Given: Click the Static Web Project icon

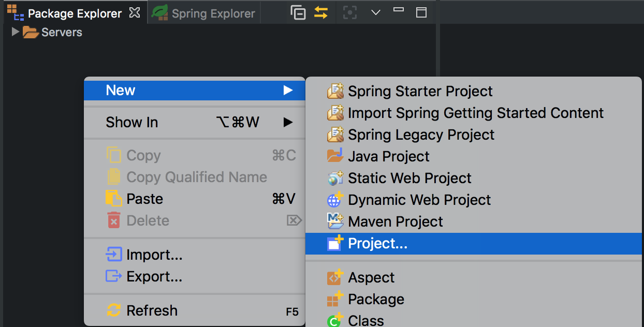Looking at the screenshot, I should [x=335, y=178].
